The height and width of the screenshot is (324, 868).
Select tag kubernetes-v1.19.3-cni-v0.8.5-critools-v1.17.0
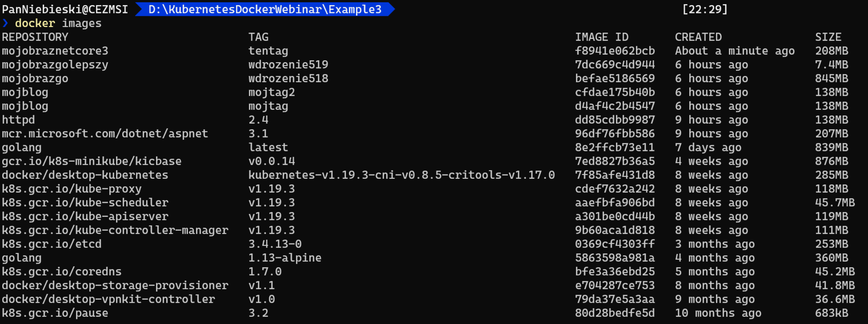[x=402, y=175]
